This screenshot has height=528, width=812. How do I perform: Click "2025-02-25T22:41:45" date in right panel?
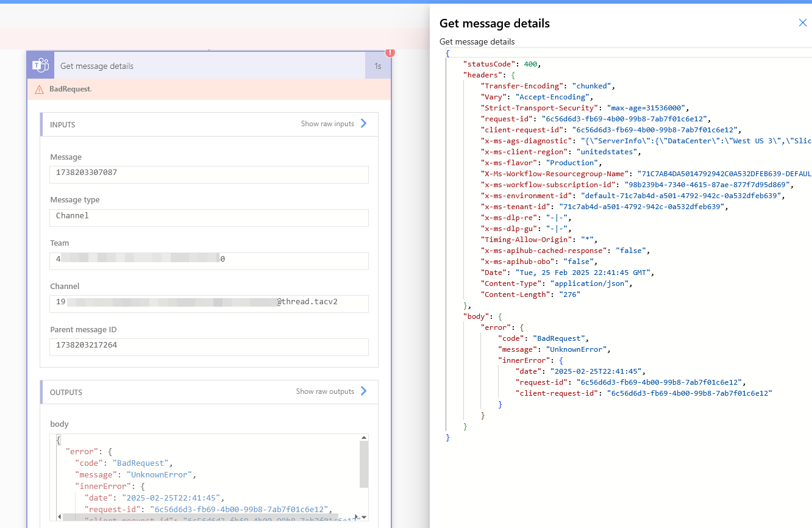597,371
